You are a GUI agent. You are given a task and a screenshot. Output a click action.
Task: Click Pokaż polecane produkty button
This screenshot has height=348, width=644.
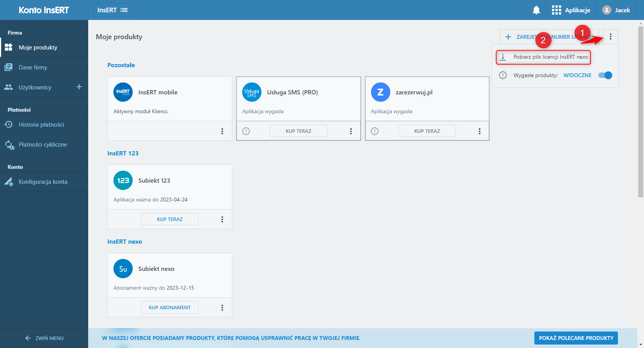576,338
